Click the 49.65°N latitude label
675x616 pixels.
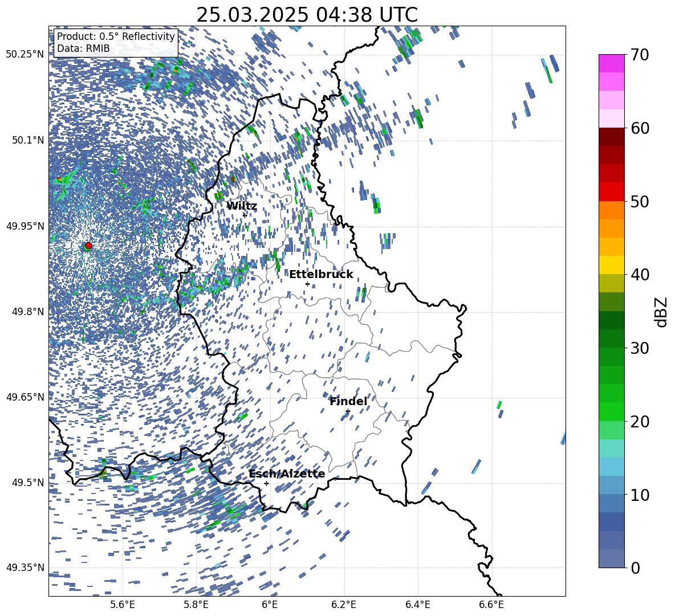tap(25, 397)
